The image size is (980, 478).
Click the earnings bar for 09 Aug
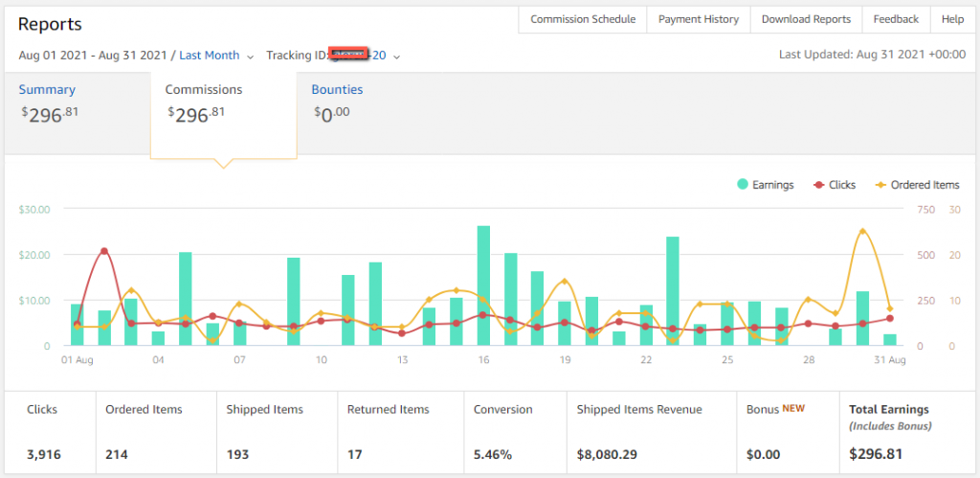[294, 302]
